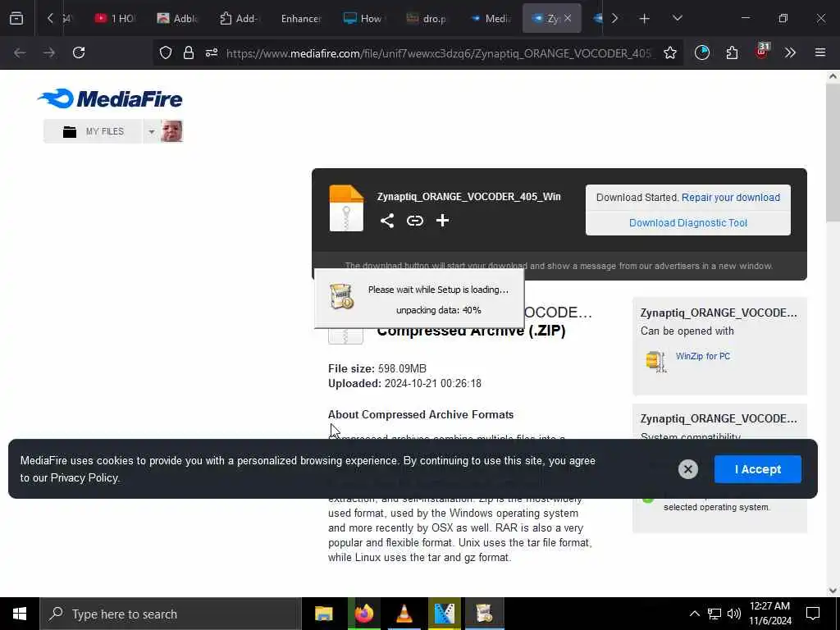840x630 pixels.
Task: Add file with the plus icon
Action: point(442,221)
